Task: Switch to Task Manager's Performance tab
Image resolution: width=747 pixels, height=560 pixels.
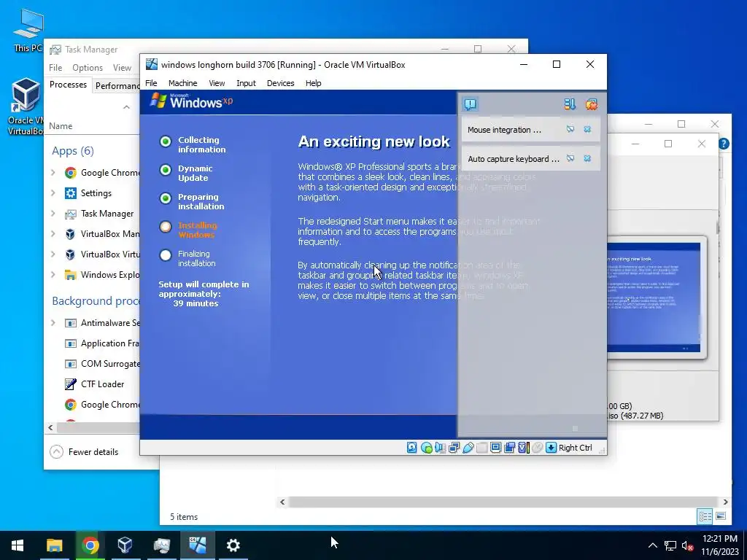Action: click(117, 85)
